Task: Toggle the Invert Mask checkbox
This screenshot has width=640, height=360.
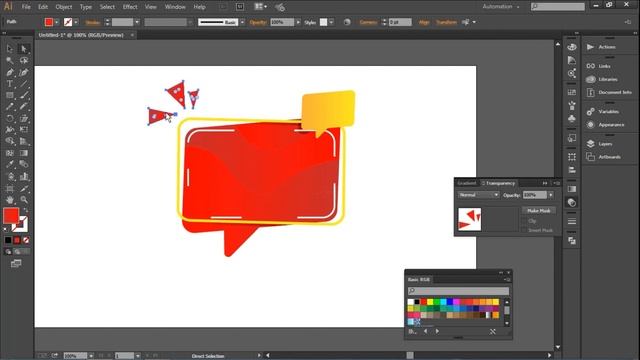Action: [524, 230]
